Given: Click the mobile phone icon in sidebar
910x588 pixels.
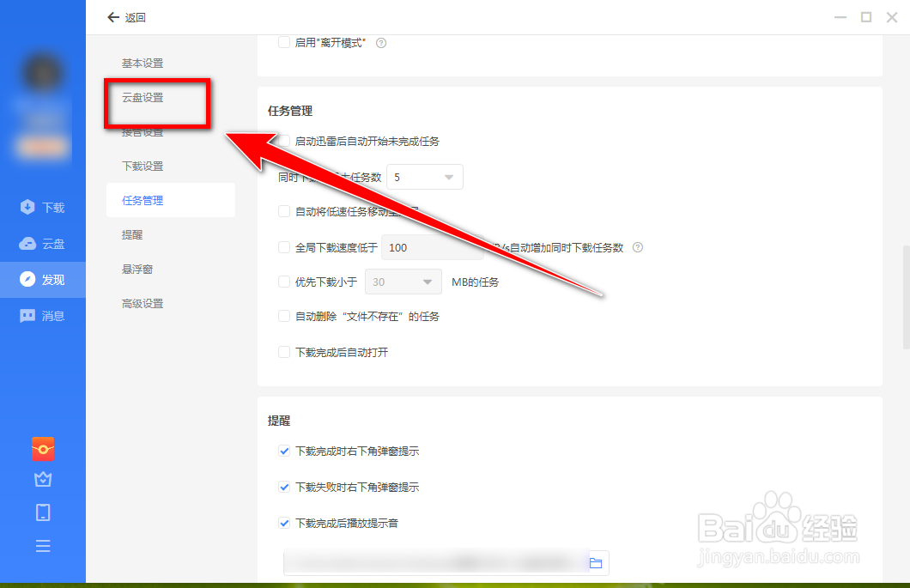Looking at the screenshot, I should click(x=43, y=512).
